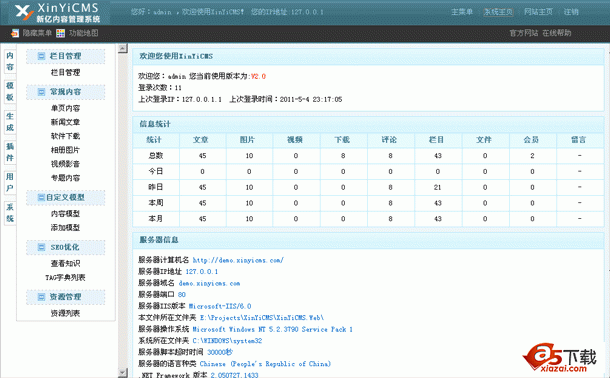Viewport: 610px width, 378px height.
Task: Click the version V2.0 red text
Action: click(258, 76)
